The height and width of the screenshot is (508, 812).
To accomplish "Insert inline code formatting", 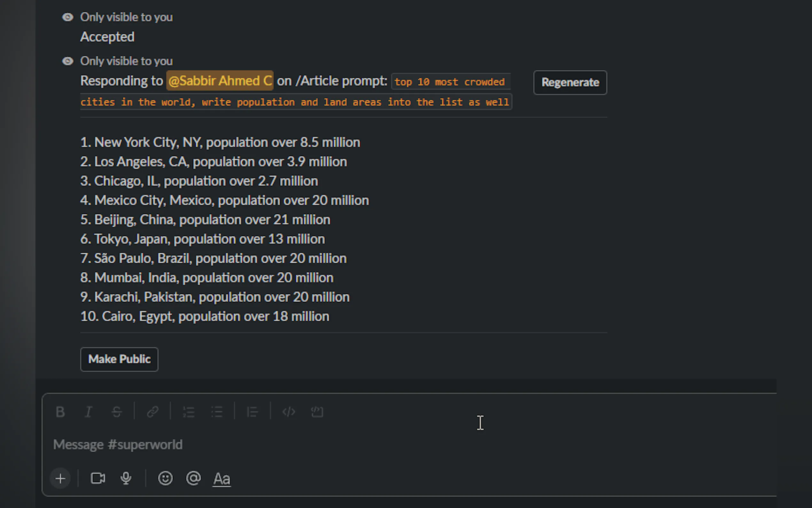I will [x=289, y=412].
